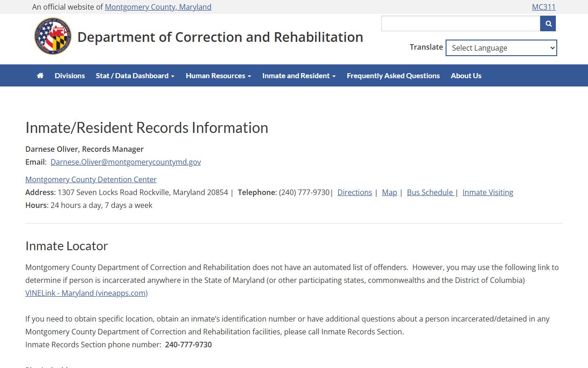Open the About Us page
The height and width of the screenshot is (368, 588).
pos(466,75)
